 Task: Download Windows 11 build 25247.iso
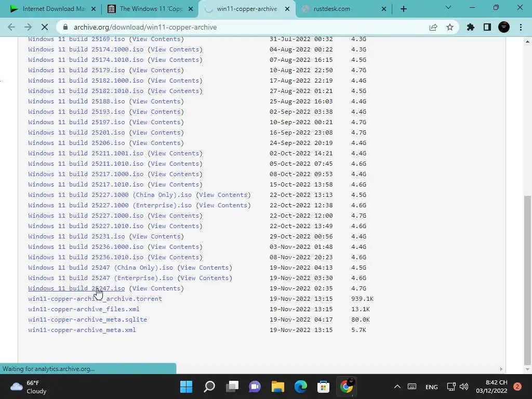[x=76, y=288]
